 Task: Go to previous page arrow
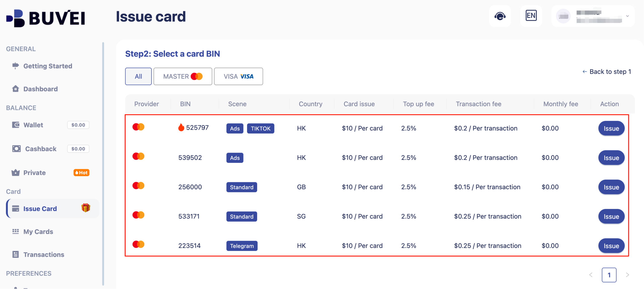[591, 275]
